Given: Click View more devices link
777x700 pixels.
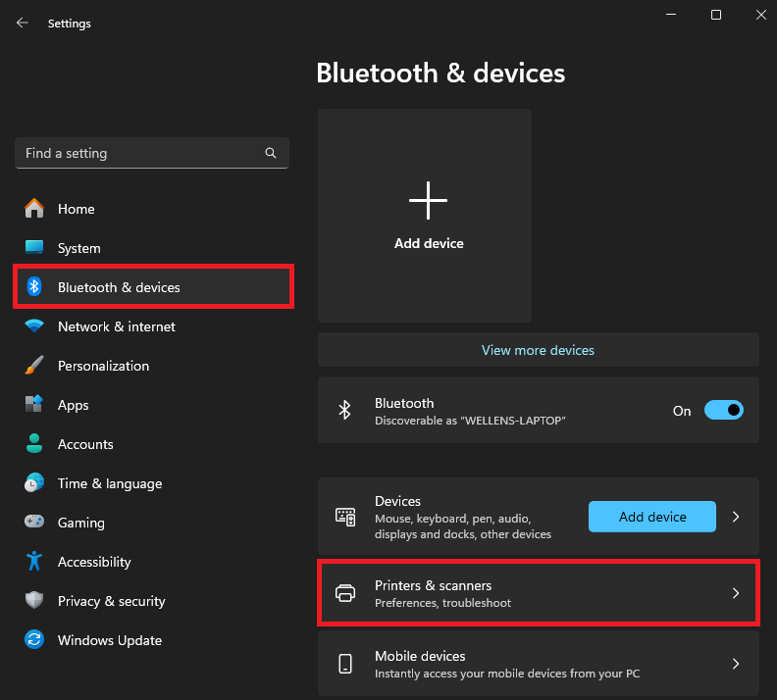Looking at the screenshot, I should [538, 350].
